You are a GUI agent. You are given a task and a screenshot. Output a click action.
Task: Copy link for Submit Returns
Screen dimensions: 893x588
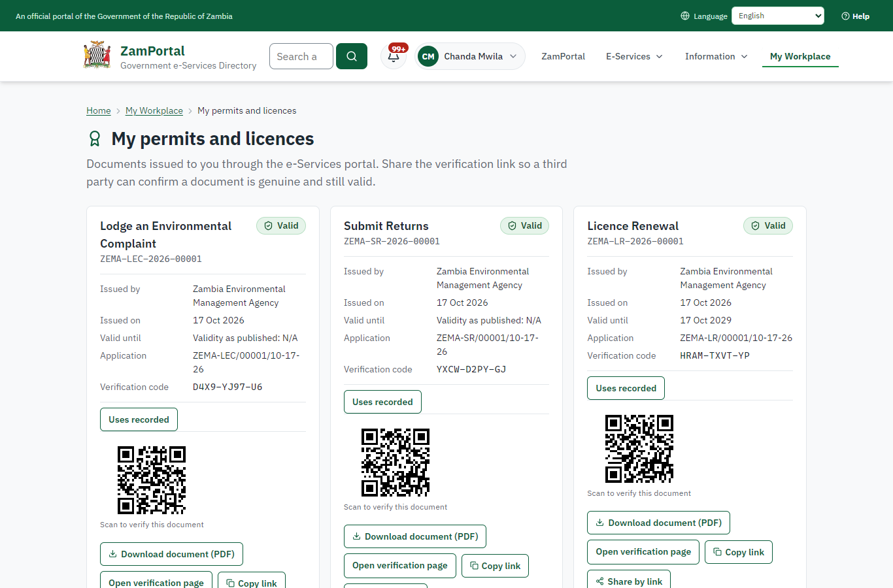(495, 565)
